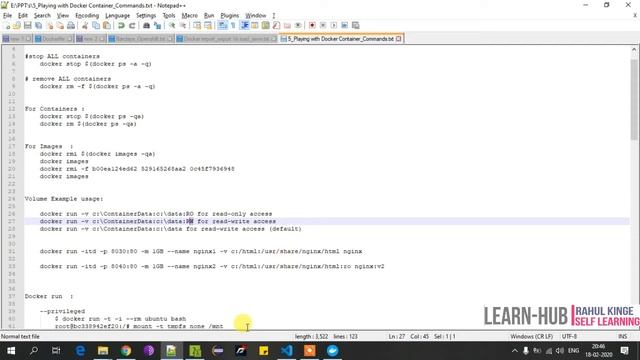
Task: Open the Window menu
Action: click(256, 16)
